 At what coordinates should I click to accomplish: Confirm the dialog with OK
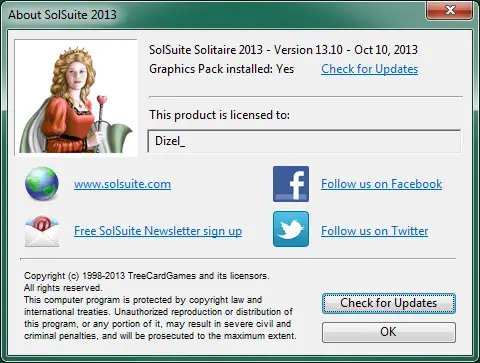[x=389, y=332]
